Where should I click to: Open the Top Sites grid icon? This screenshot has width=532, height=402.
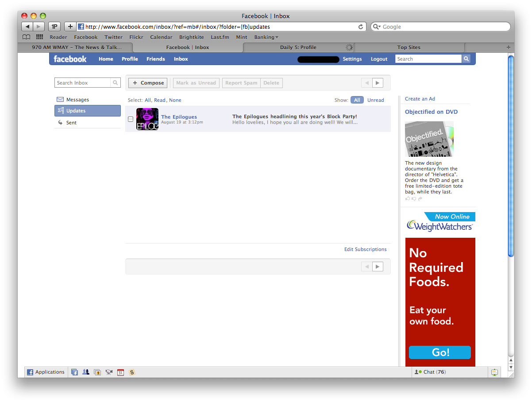pos(40,37)
